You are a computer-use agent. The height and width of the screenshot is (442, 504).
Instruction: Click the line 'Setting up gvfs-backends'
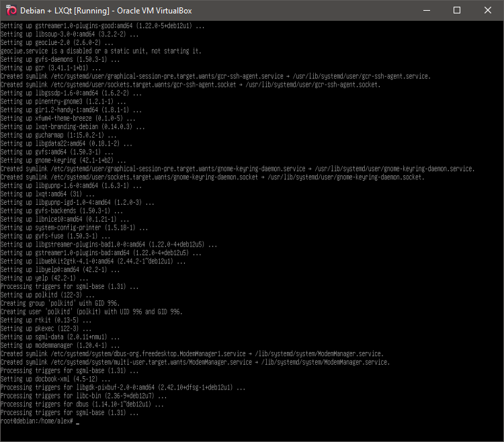click(62, 211)
